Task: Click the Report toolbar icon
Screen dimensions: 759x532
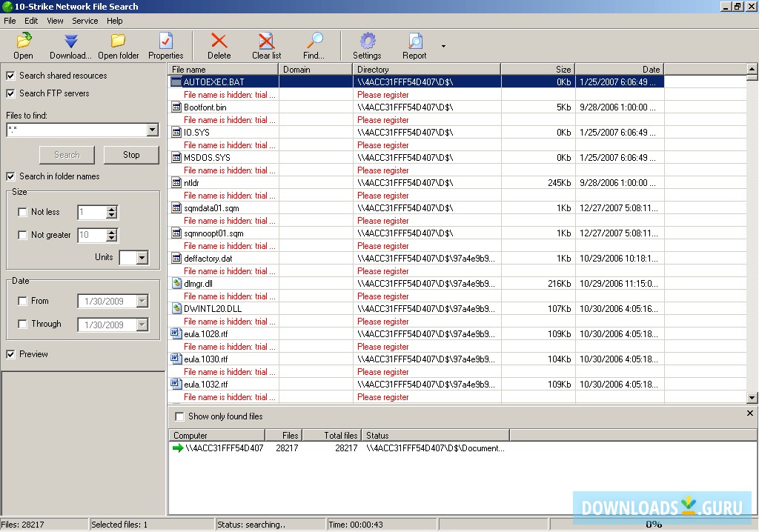Action: [x=415, y=41]
